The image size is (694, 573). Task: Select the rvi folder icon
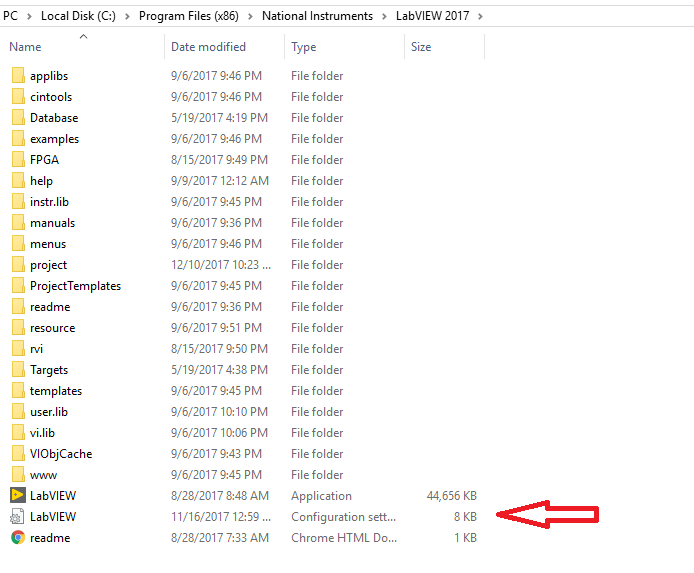click(18, 349)
